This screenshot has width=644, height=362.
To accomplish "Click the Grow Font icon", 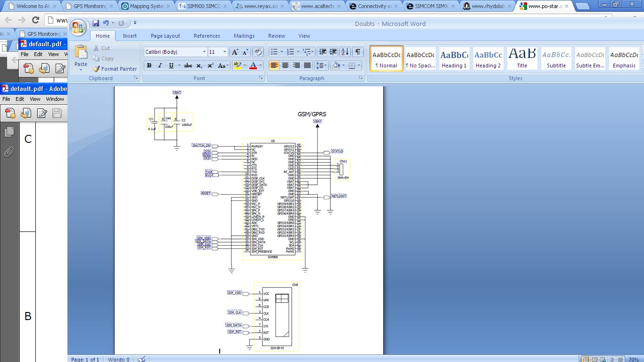I will (234, 52).
